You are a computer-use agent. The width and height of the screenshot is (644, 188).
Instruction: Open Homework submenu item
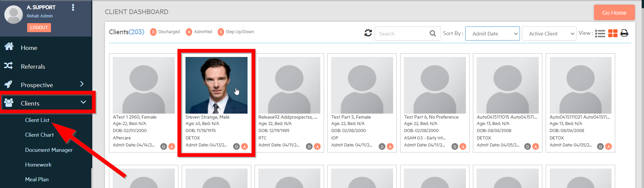[38, 165]
